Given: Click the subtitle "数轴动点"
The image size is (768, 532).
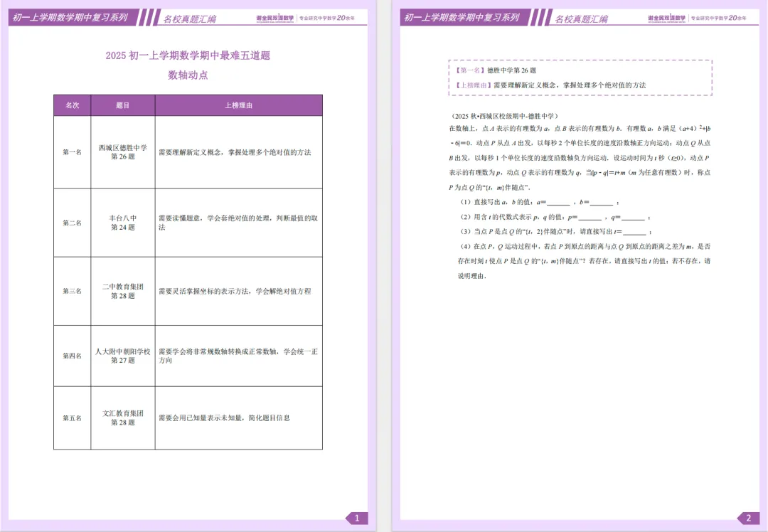Looking at the screenshot, I should [188, 75].
